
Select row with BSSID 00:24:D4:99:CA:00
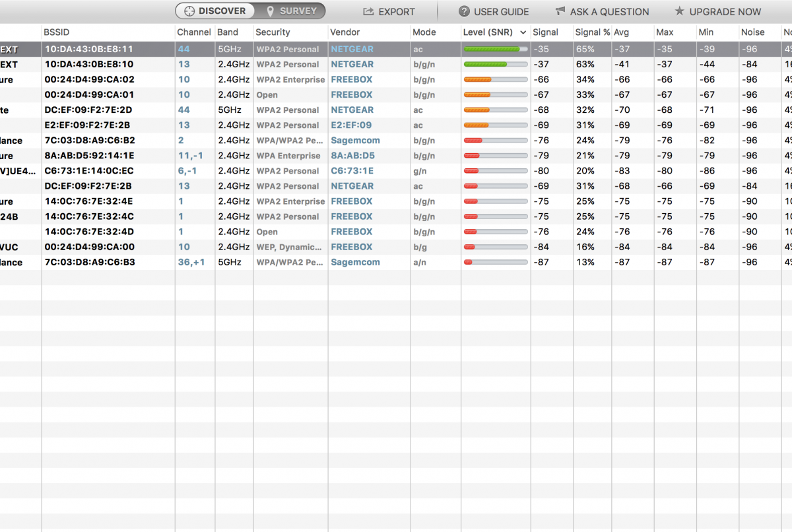(x=396, y=247)
